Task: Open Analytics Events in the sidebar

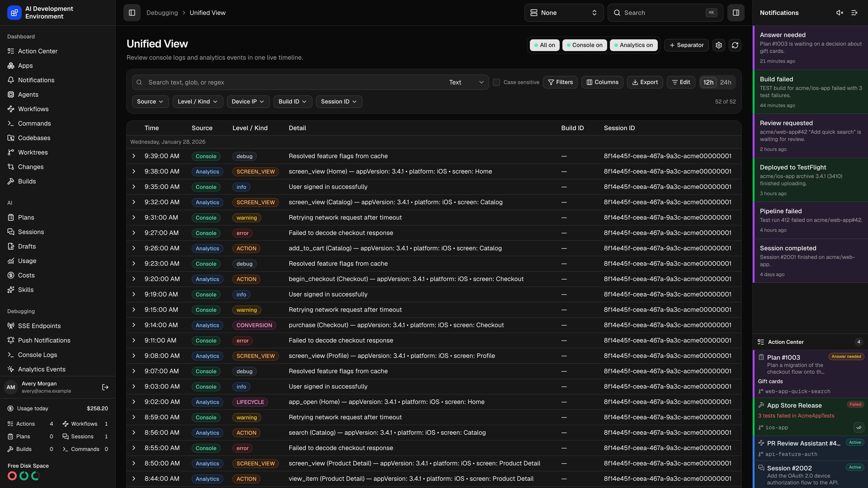Action: pyautogui.click(x=58, y=369)
